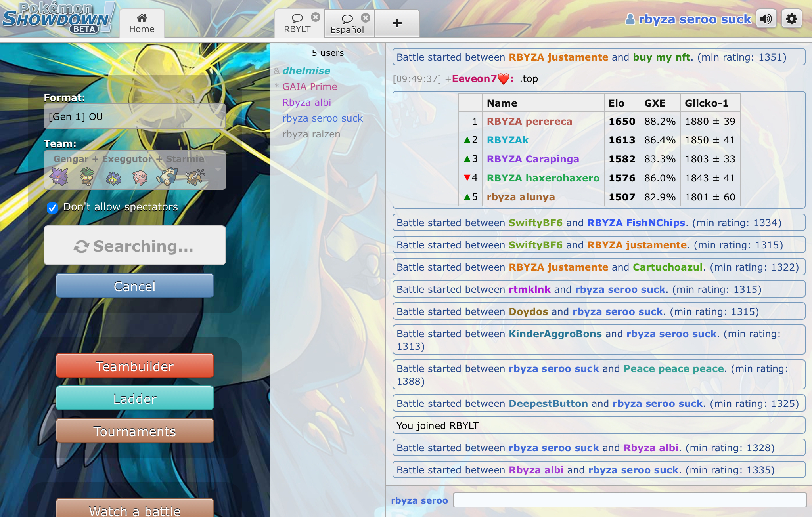Open the [Gen 1] OU format dropdown
Image resolution: width=812 pixels, height=517 pixels.
tap(134, 116)
